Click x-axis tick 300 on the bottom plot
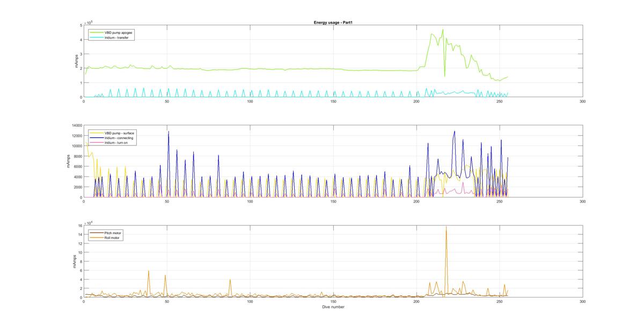 (583, 302)
